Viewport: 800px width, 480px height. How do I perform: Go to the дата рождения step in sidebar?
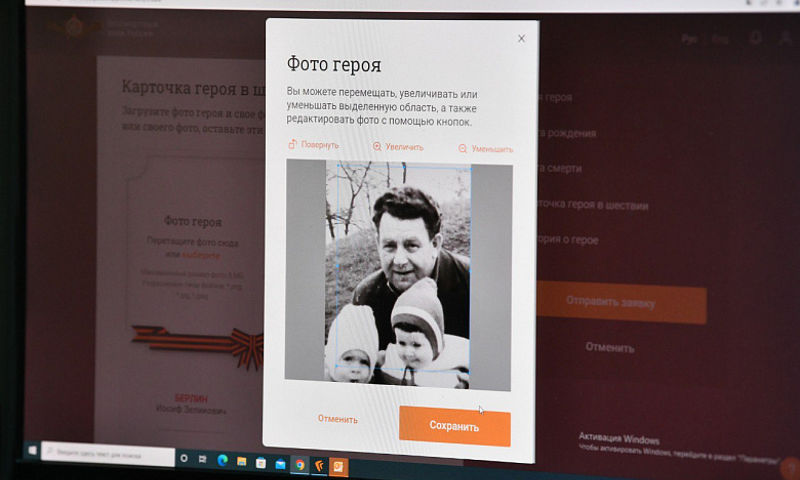[x=567, y=133]
